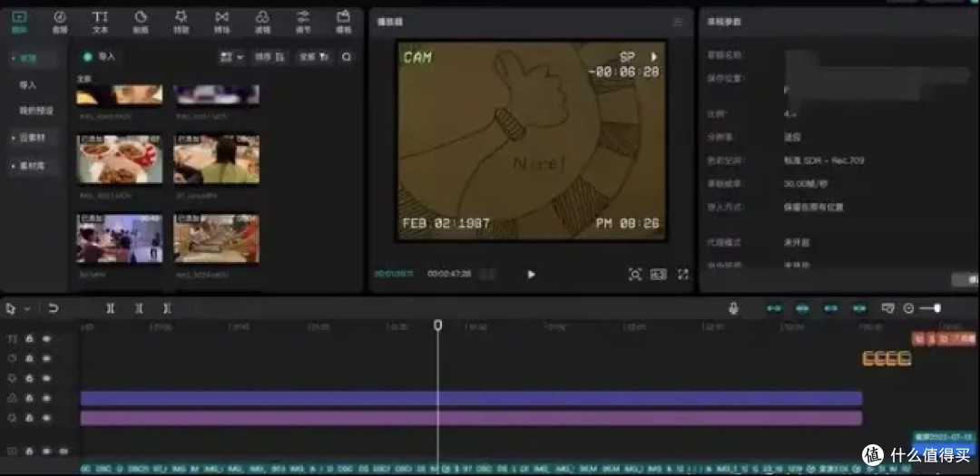Open the 转场 transitions tab
980x476 pixels.
222,21
